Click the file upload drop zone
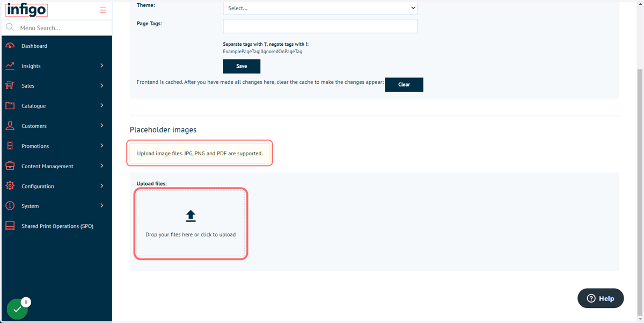Image resolution: width=644 pixels, height=323 pixels. pos(191,224)
